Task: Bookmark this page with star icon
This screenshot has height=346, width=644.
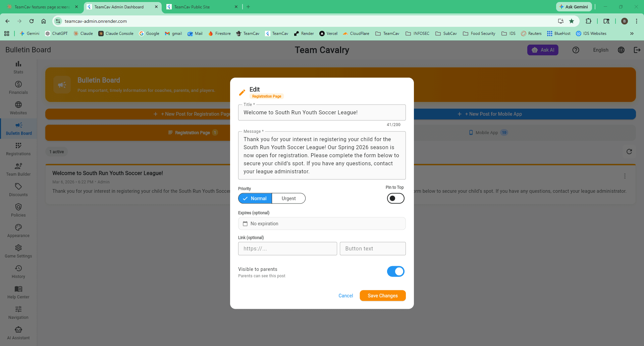Action: pos(572,21)
